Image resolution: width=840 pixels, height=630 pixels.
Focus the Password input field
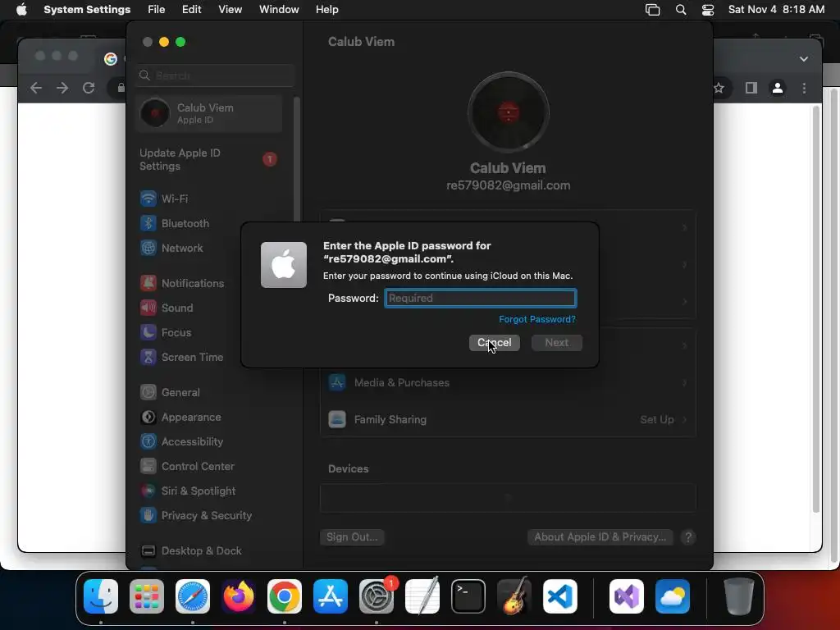coord(481,299)
